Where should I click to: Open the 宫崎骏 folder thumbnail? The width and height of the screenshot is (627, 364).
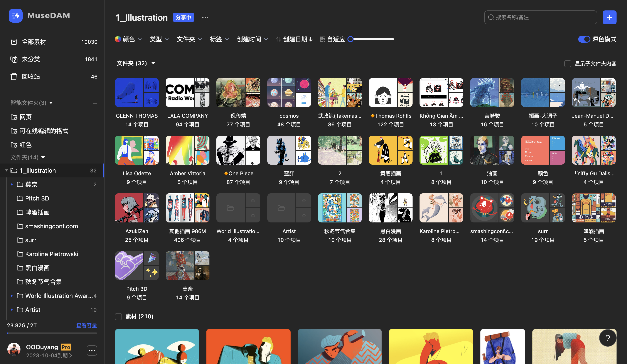[492, 92]
